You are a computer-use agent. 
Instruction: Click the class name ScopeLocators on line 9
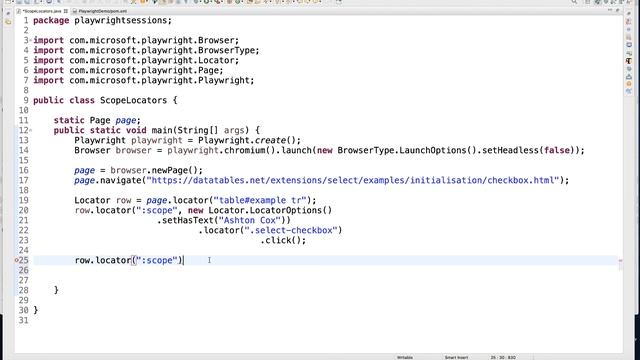(133, 100)
